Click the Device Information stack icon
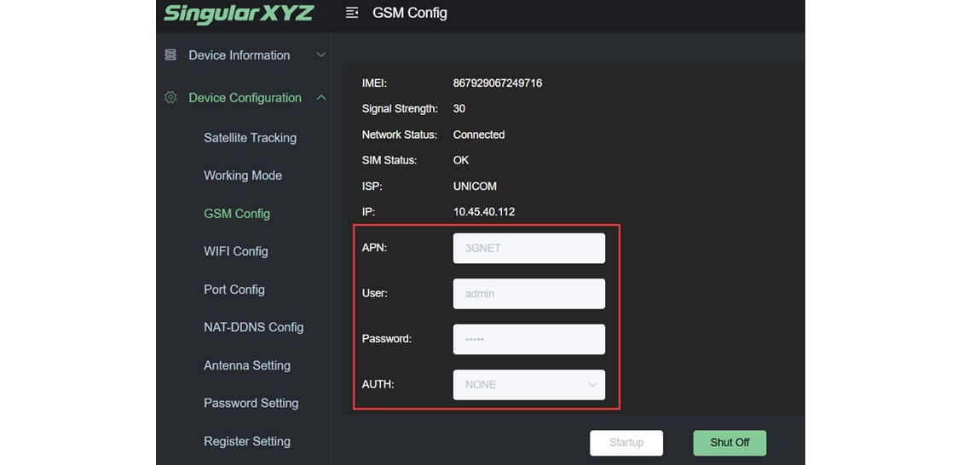 (170, 55)
